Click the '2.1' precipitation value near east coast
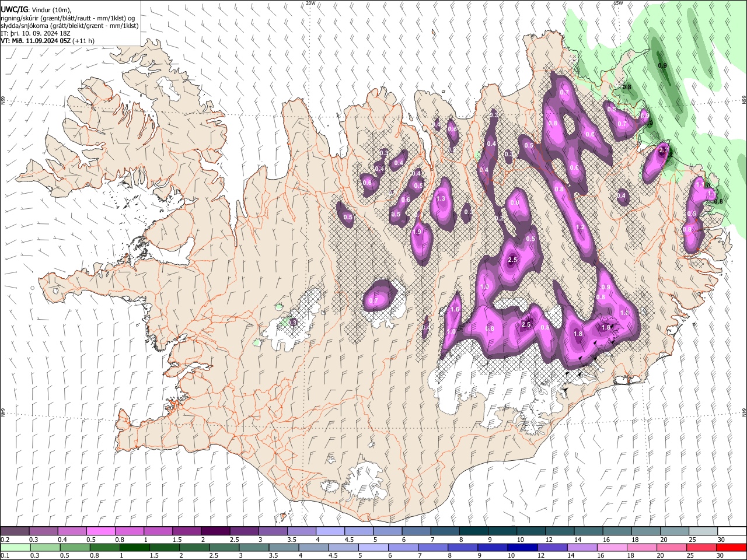The image size is (747, 560). [x=663, y=150]
